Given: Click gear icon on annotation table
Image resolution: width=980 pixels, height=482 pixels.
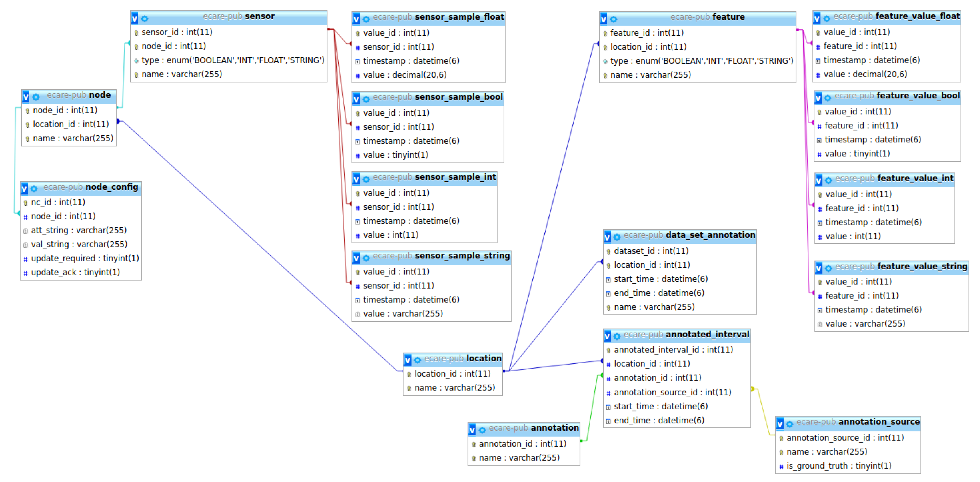Looking at the screenshot, I should click(482, 430).
